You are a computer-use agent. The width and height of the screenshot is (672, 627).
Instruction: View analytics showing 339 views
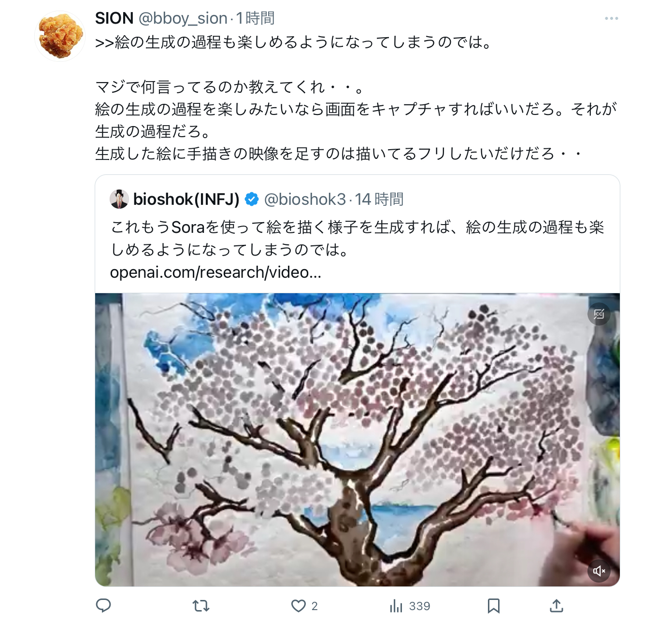point(410,606)
